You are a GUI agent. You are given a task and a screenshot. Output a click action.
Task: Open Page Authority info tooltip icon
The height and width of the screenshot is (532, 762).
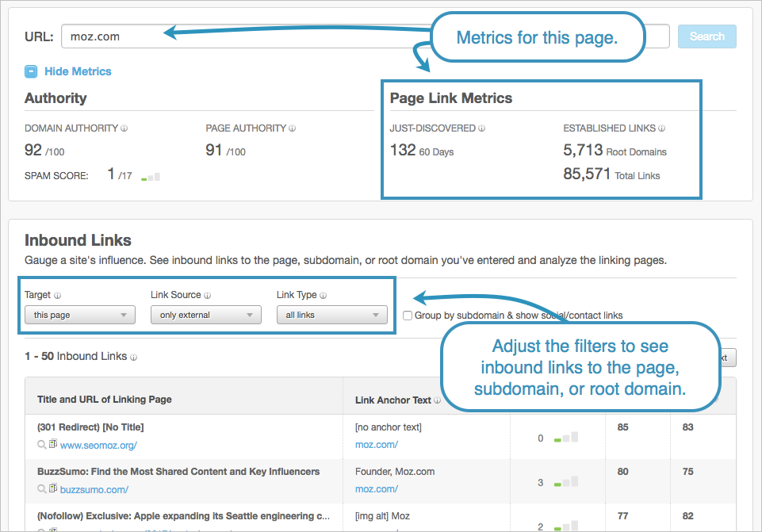(292, 128)
